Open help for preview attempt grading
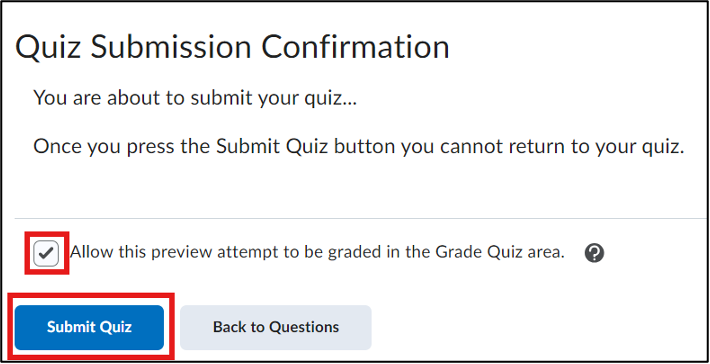This screenshot has width=710, height=364. (x=594, y=254)
